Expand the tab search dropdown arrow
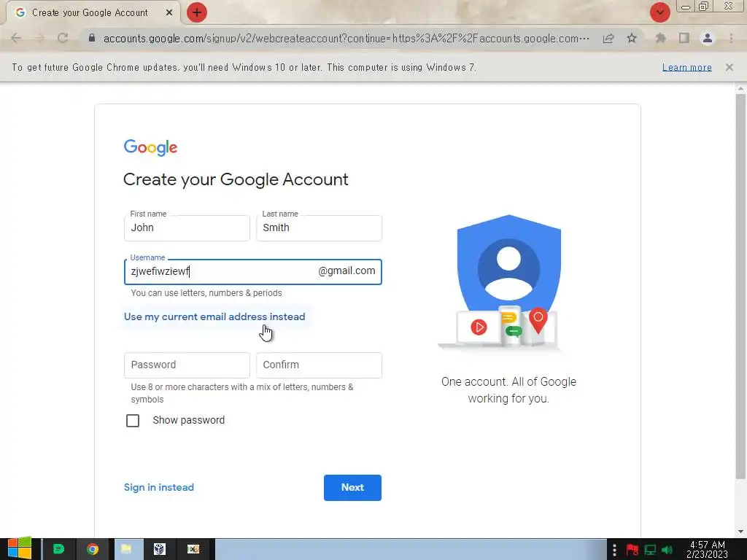The height and width of the screenshot is (560, 747). [659, 13]
